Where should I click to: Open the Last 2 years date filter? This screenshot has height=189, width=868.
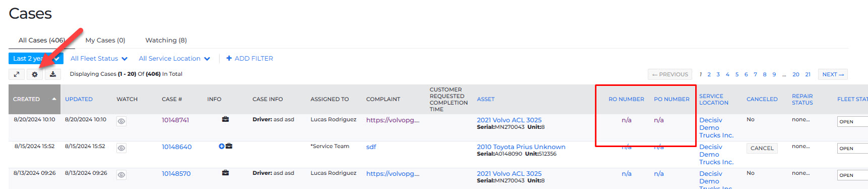tap(36, 59)
